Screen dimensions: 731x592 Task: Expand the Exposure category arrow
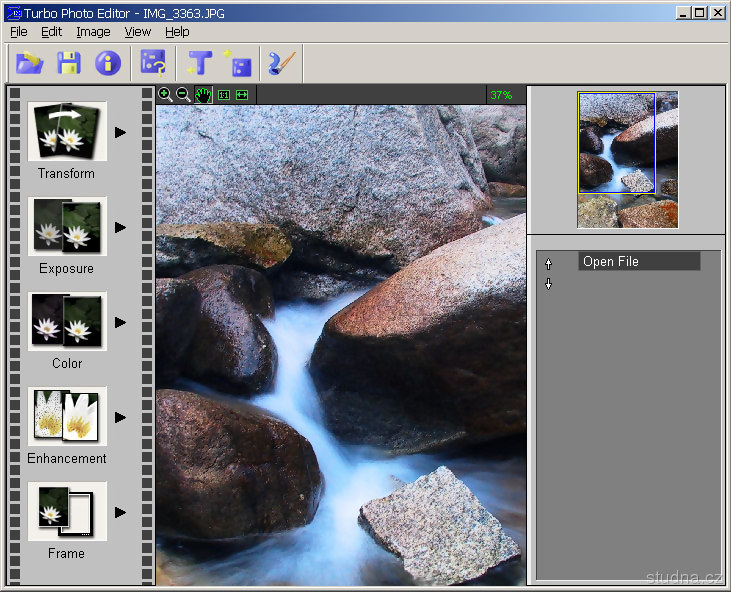(120, 227)
